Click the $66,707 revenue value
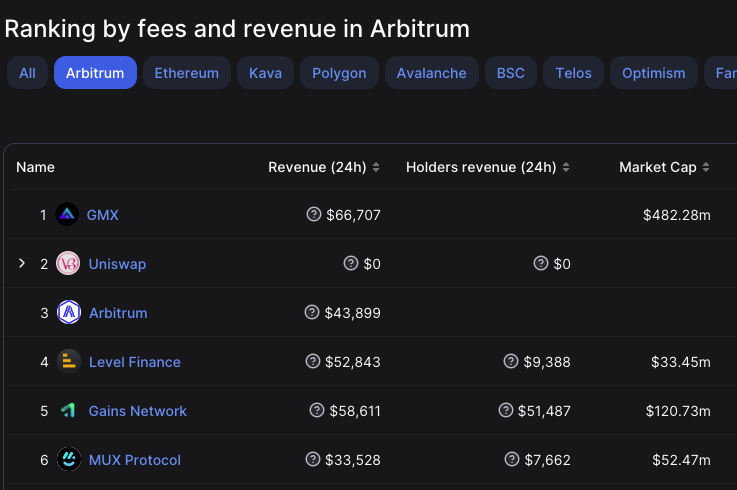This screenshot has height=490, width=737. coord(353,215)
